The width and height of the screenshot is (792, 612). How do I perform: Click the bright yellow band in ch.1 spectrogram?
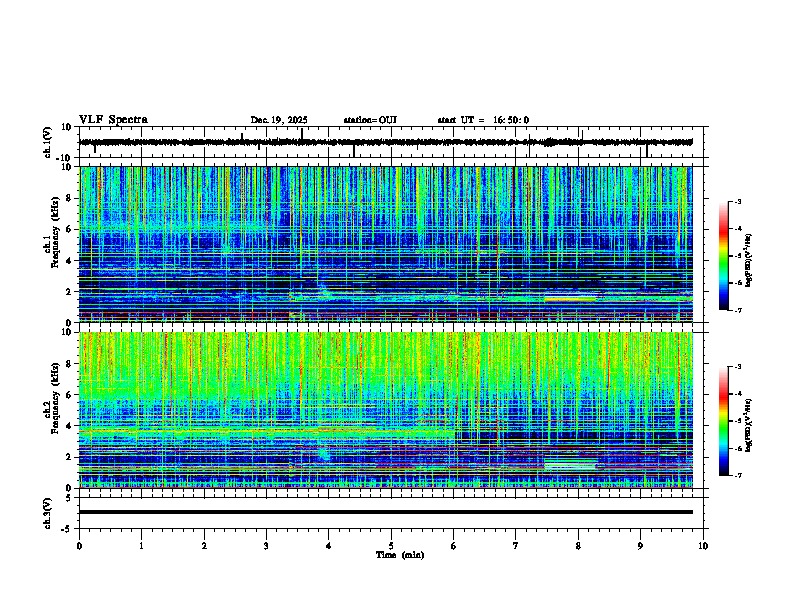(x=570, y=299)
